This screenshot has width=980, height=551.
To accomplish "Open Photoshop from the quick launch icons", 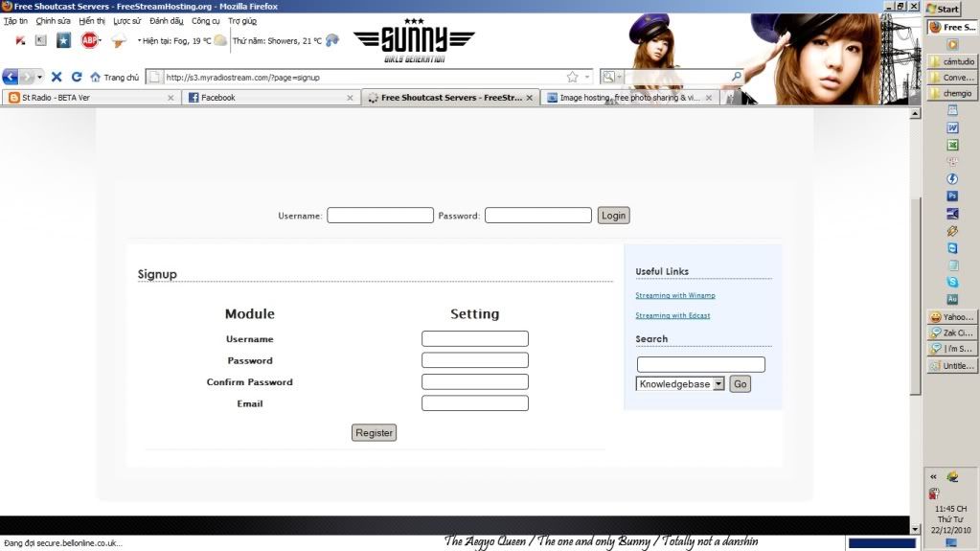I will tap(952, 195).
